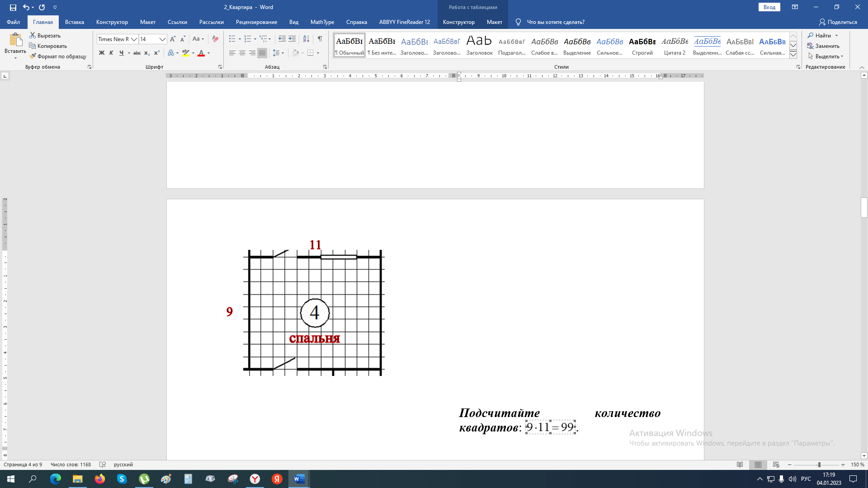This screenshot has height=488, width=868.
Task: Click the Вход sign-in button
Action: tap(769, 7)
